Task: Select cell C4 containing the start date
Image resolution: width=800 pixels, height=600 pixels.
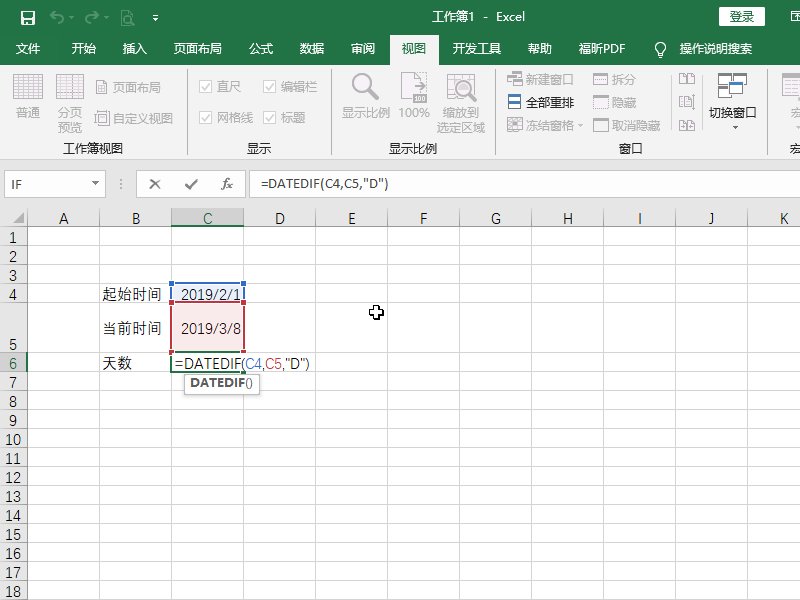Action: tap(207, 291)
